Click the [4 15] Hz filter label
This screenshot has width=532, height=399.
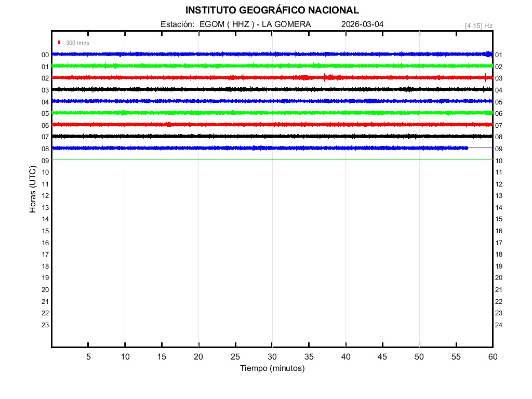[x=478, y=25]
